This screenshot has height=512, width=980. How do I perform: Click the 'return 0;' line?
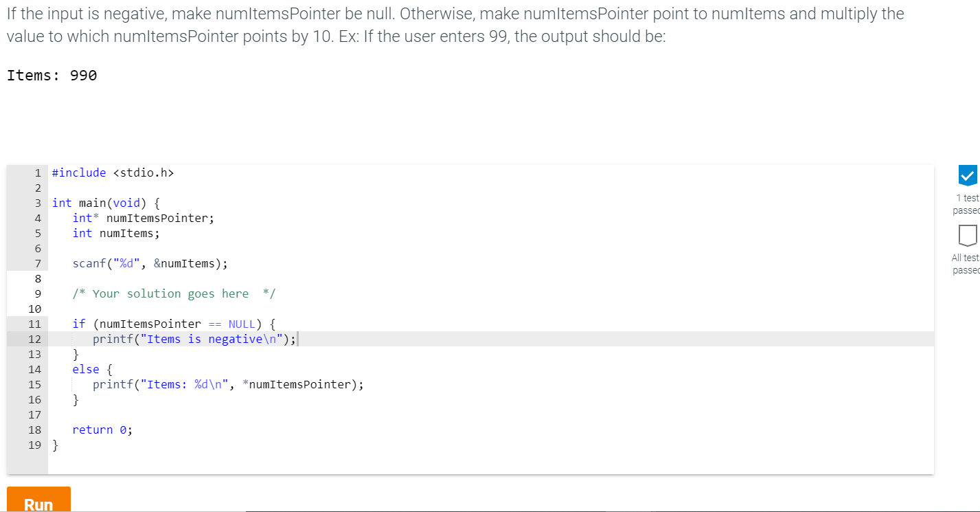tap(103, 430)
